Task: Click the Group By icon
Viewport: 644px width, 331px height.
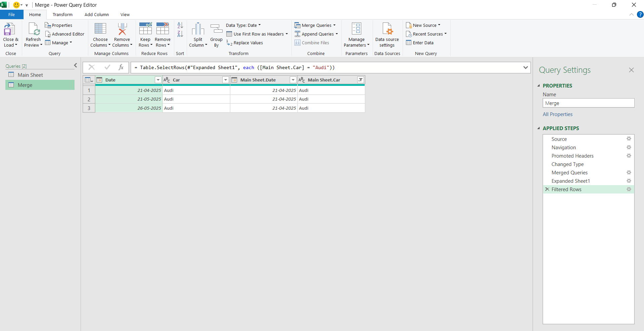Action: coord(217,29)
